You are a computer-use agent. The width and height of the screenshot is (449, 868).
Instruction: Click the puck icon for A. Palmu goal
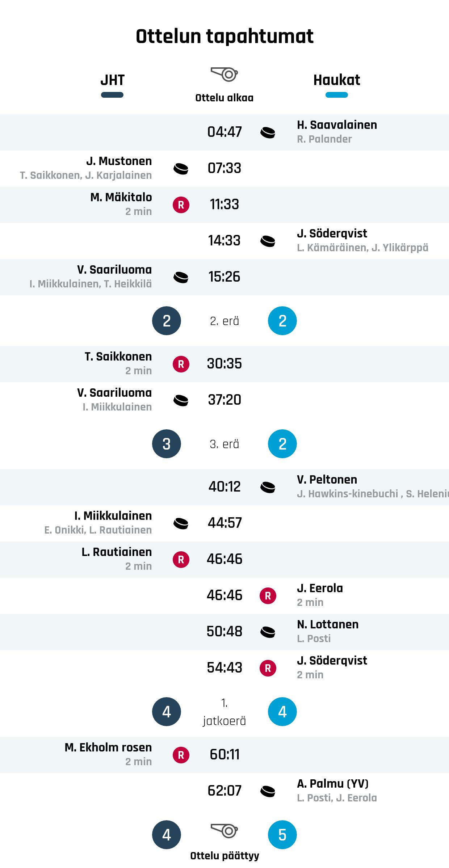[x=268, y=791]
